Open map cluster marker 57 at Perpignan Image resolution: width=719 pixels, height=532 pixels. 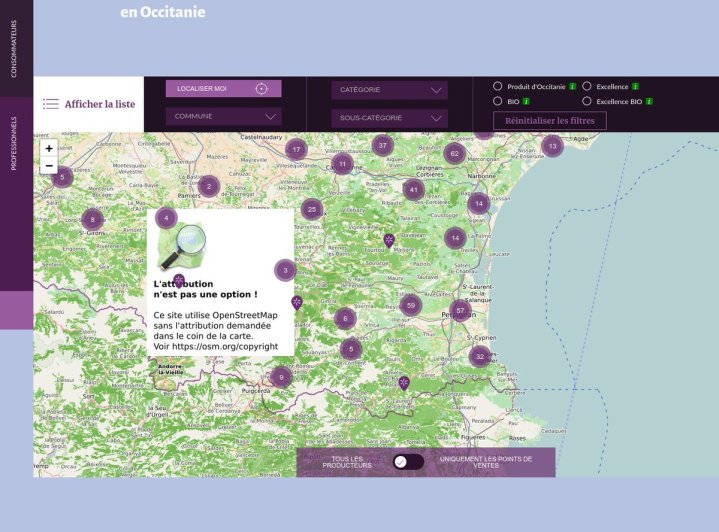coord(460,310)
